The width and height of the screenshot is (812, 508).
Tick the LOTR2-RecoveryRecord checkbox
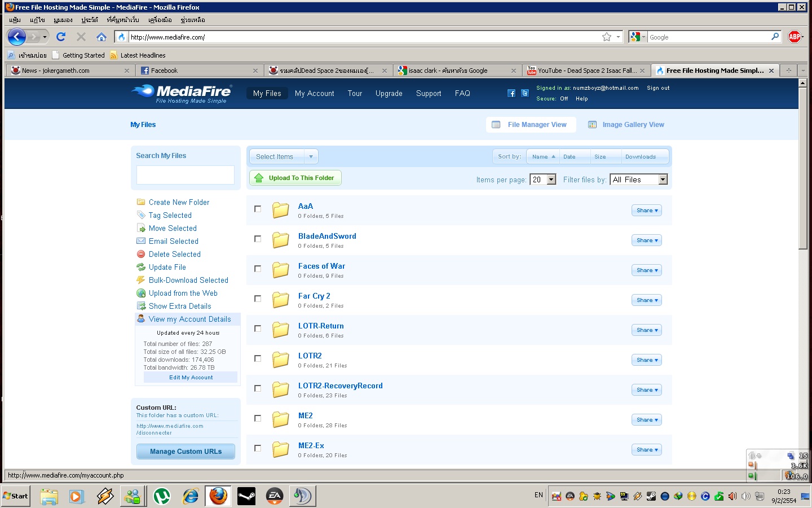pyautogui.click(x=258, y=388)
